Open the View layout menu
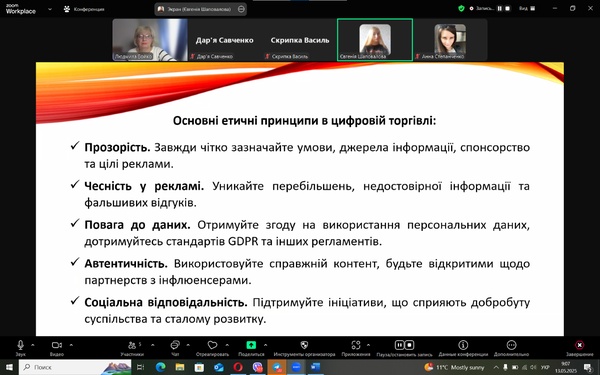 [x=527, y=8]
